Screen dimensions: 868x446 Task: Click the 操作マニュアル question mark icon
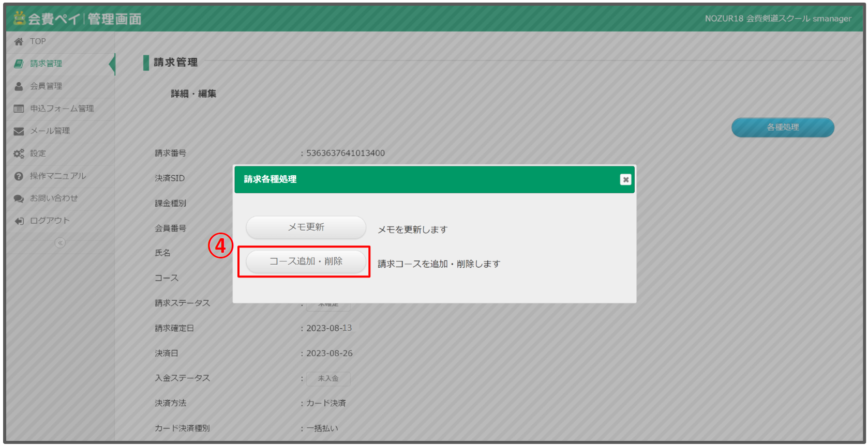pyautogui.click(x=19, y=176)
